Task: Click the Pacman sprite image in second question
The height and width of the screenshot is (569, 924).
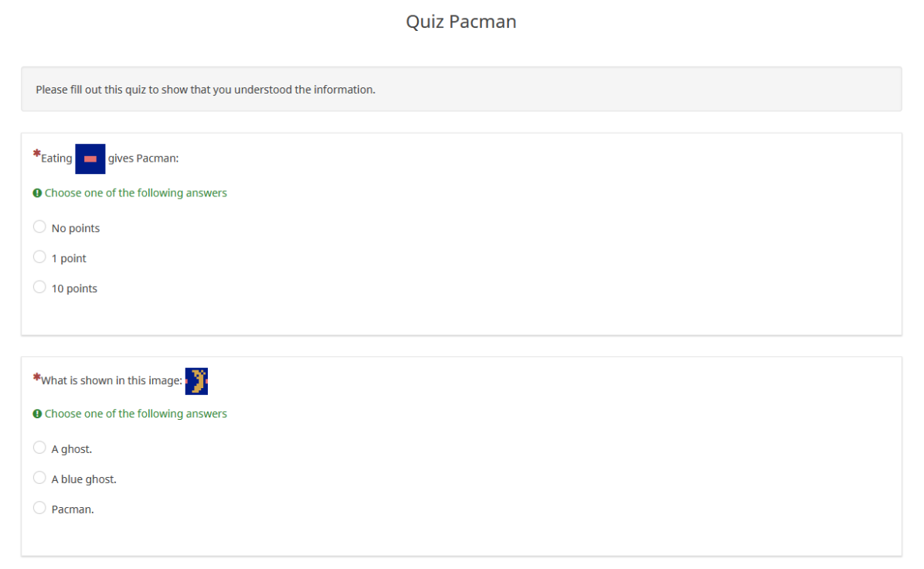Action: [x=197, y=380]
